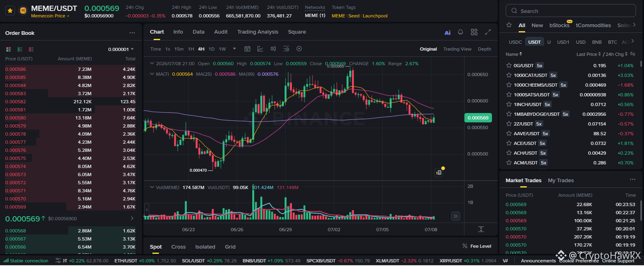Expand the left side panel arrow on the chart
The image size is (644, 266).
pyautogui.click(x=146, y=210)
